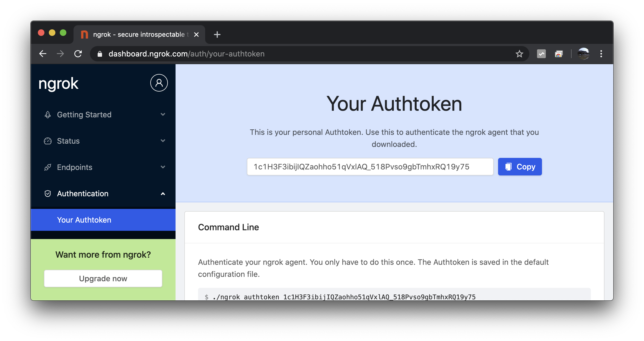Bookmark page with the star icon
The image size is (644, 341).
click(519, 54)
